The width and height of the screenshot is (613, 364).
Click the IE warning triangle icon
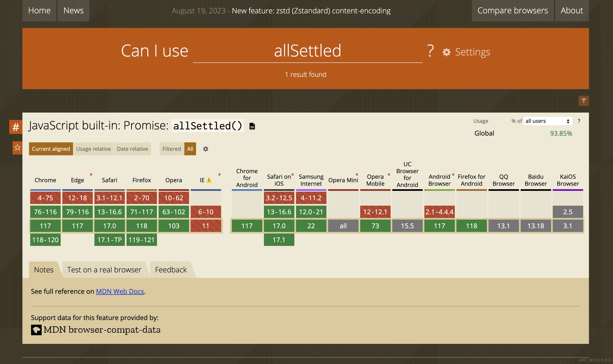click(209, 180)
